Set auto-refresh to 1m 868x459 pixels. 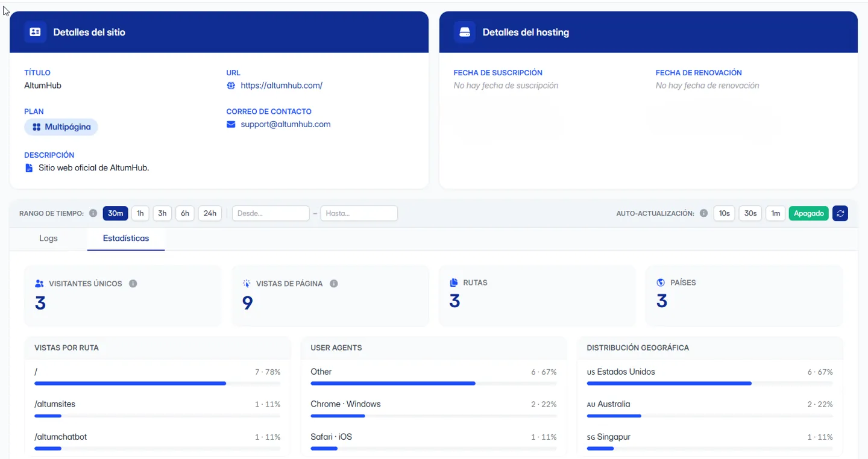pyautogui.click(x=776, y=213)
